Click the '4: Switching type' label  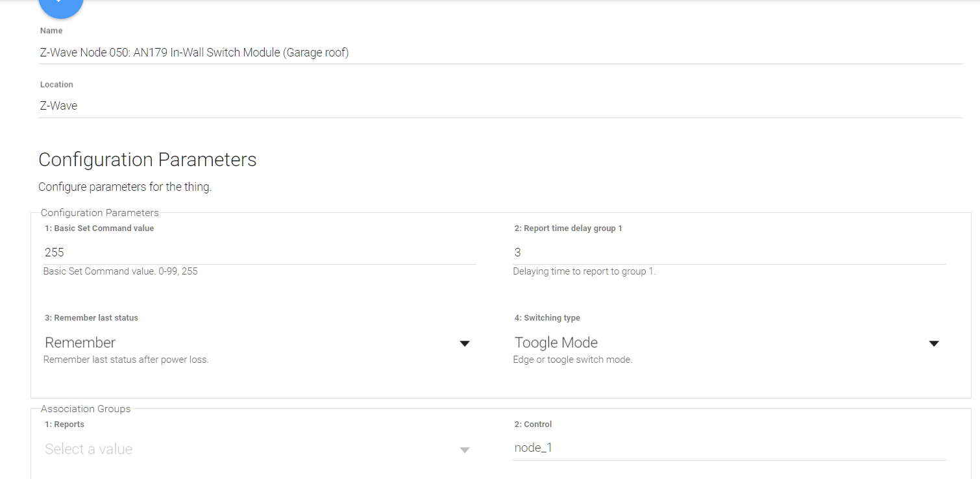[547, 318]
